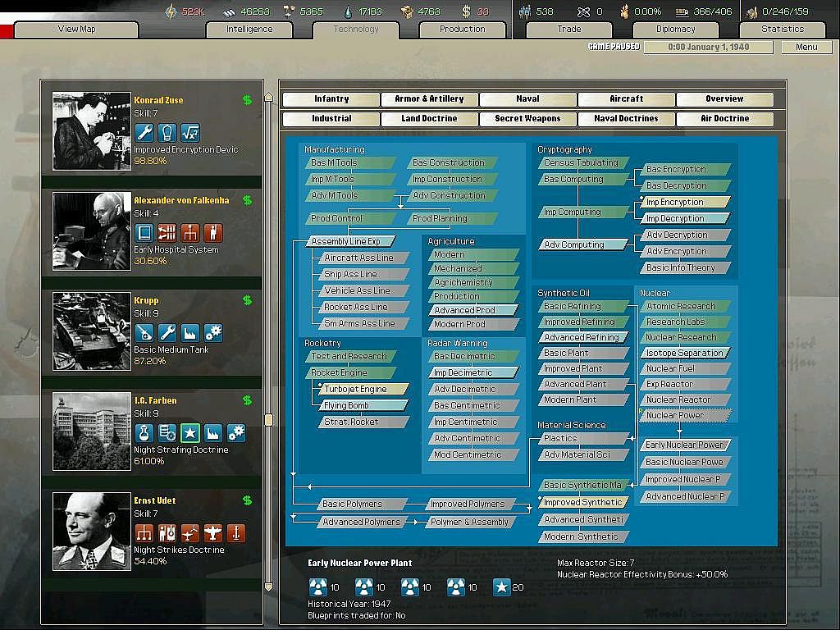Click the gear icon in Krupp's skills
The height and width of the screenshot is (630, 840).
(213, 332)
